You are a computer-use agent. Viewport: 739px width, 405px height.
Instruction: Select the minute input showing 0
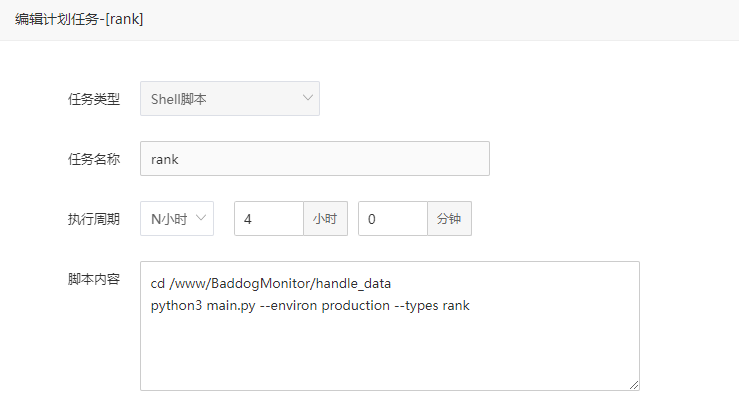click(x=393, y=219)
